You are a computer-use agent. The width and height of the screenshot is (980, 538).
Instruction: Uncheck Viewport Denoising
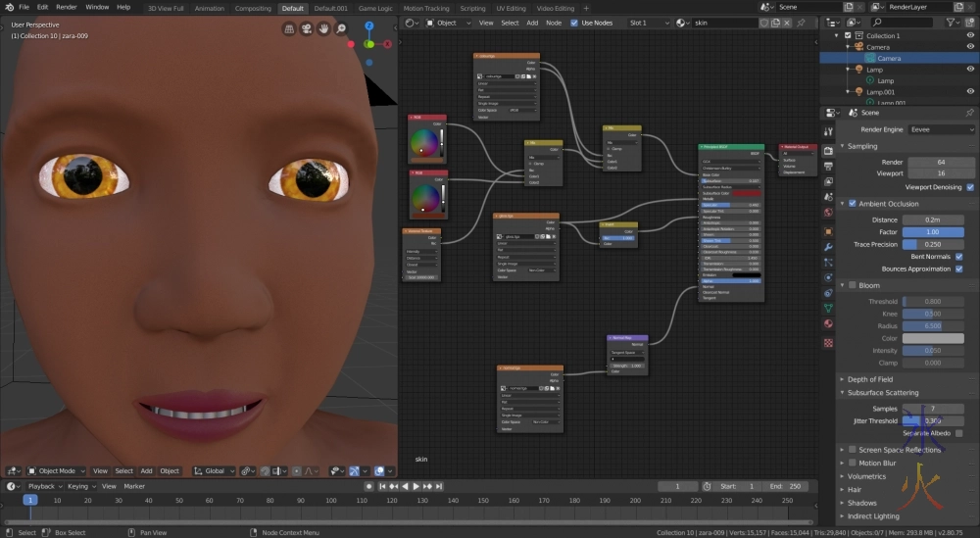[970, 186]
